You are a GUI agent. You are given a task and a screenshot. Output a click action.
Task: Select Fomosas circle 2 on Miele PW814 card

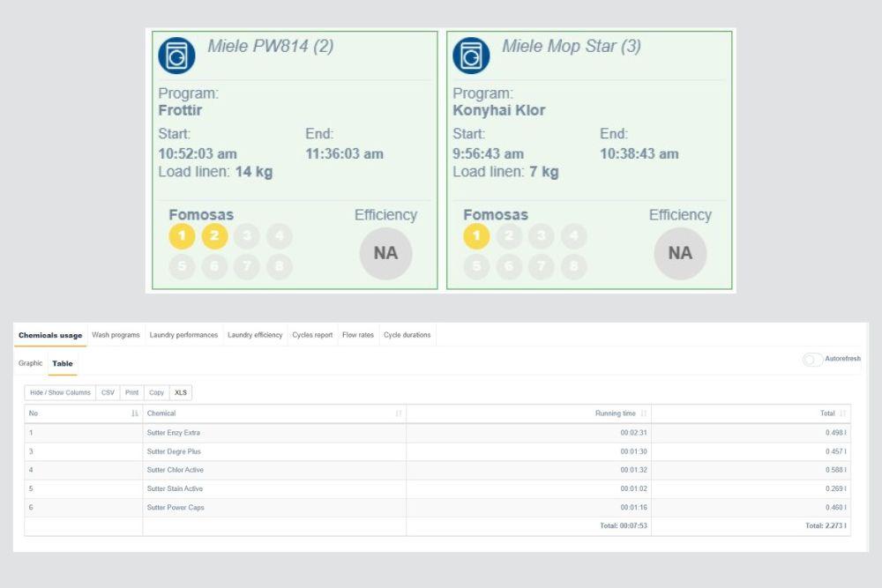click(x=214, y=236)
